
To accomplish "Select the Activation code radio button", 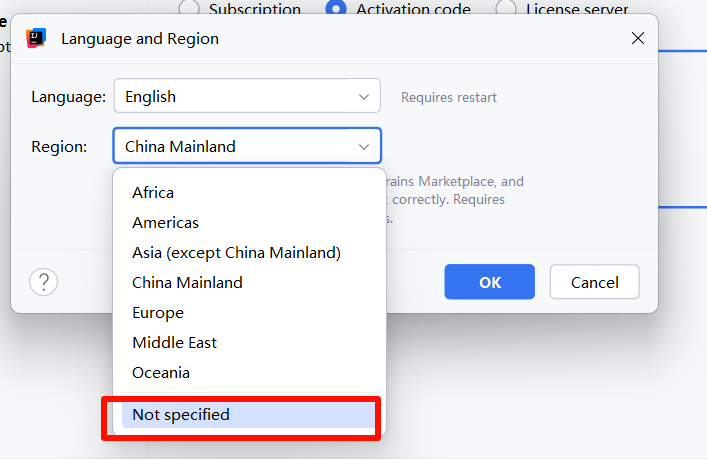I will [336, 9].
